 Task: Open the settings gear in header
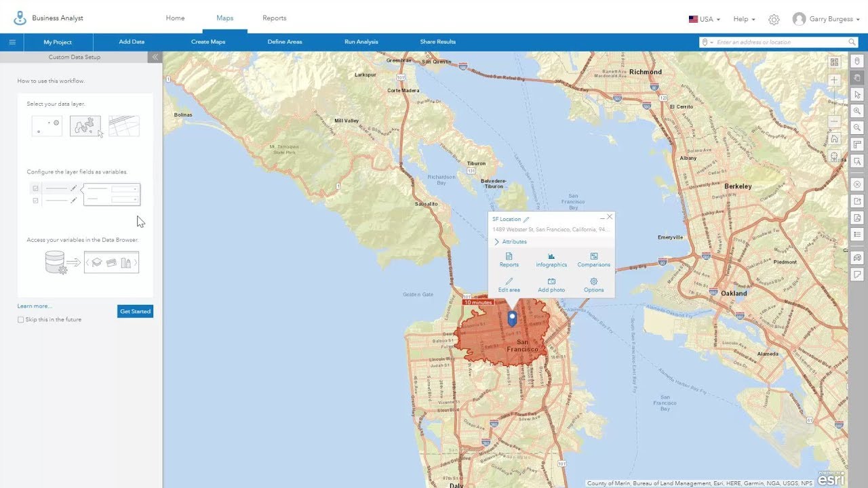coord(774,20)
